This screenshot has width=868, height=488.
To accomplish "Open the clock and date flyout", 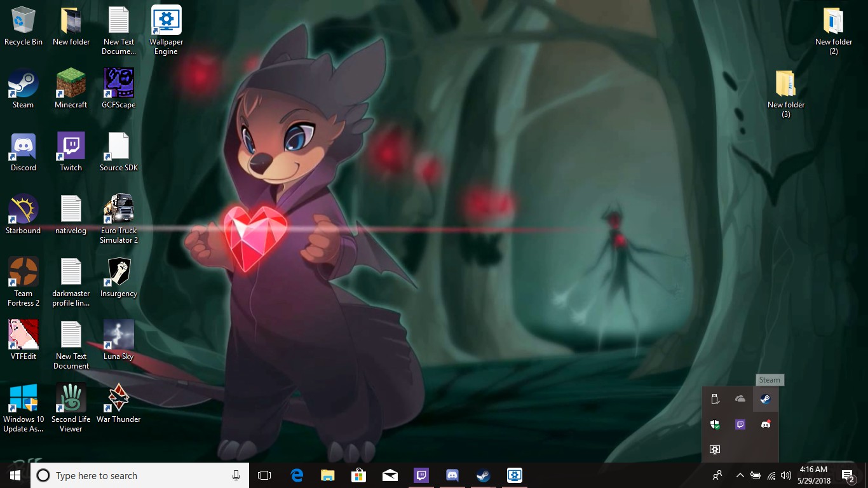I will tap(813, 475).
